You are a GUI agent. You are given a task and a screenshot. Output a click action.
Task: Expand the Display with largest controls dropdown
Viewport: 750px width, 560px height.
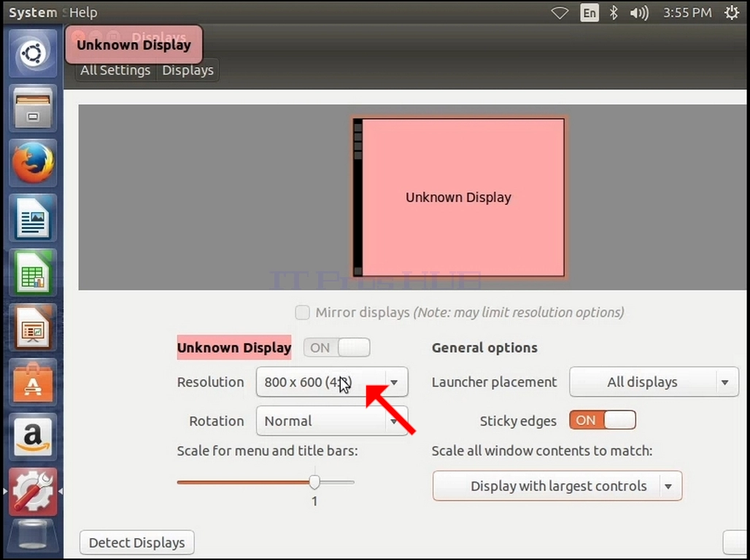pos(557,486)
